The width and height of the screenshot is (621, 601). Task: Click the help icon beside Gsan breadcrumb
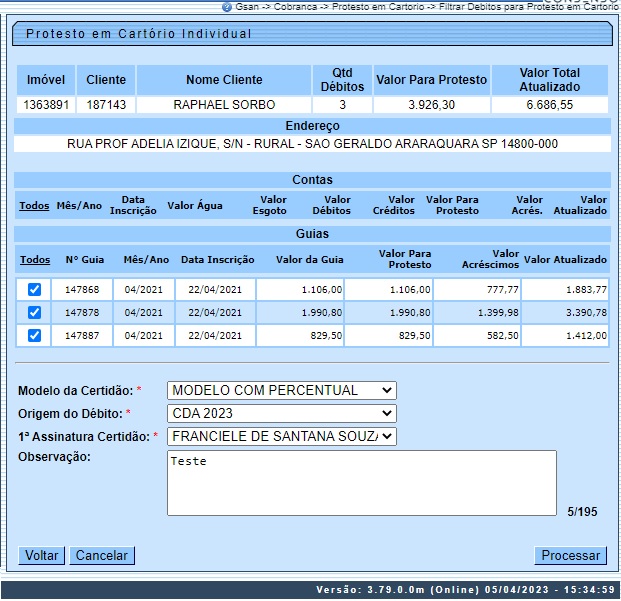(x=227, y=6)
